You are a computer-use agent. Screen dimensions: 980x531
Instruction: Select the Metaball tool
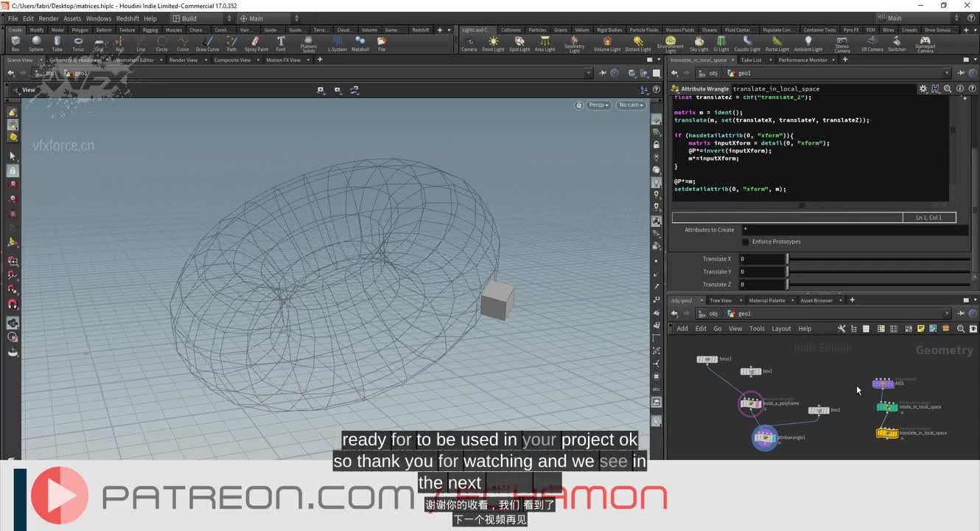360,43
